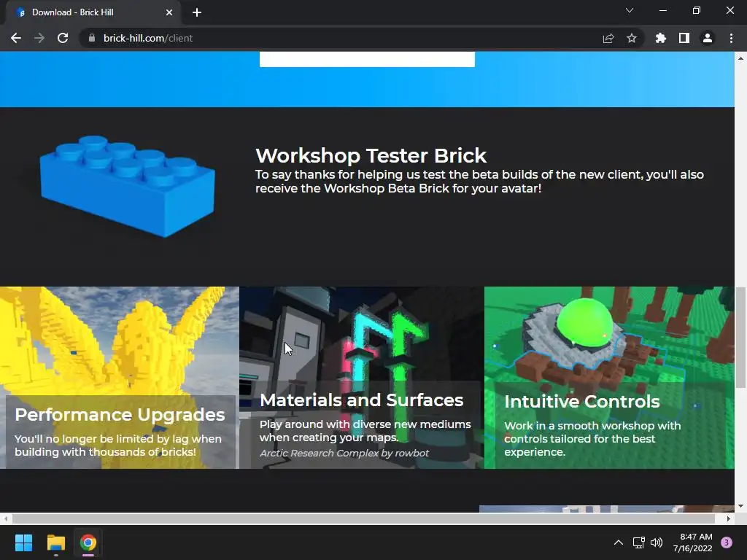Toggle the browser side panel
The height and width of the screenshot is (560, 747).
tap(684, 38)
